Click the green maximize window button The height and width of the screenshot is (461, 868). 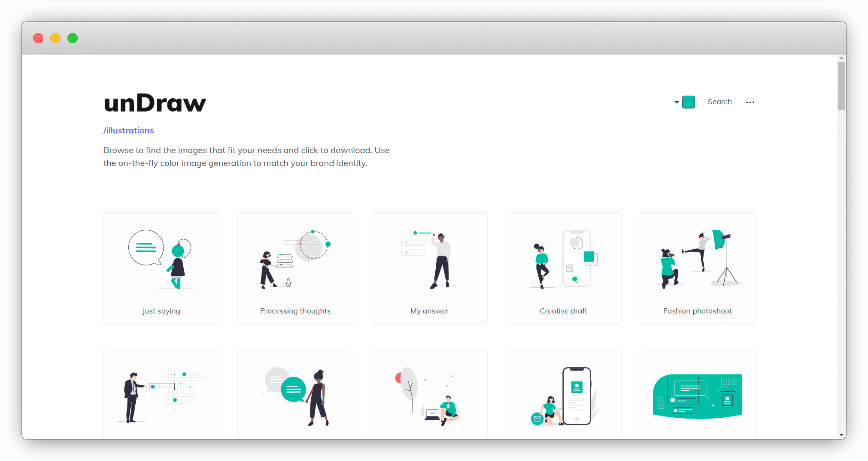click(x=73, y=38)
